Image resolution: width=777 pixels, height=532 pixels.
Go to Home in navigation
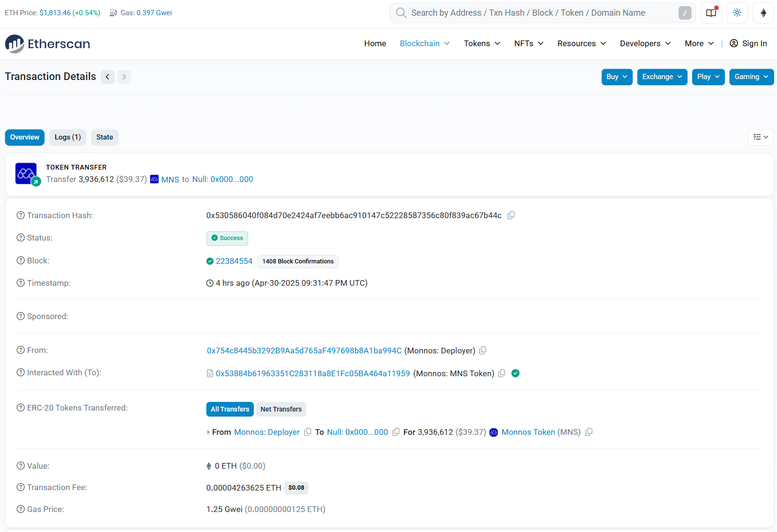[x=375, y=43]
